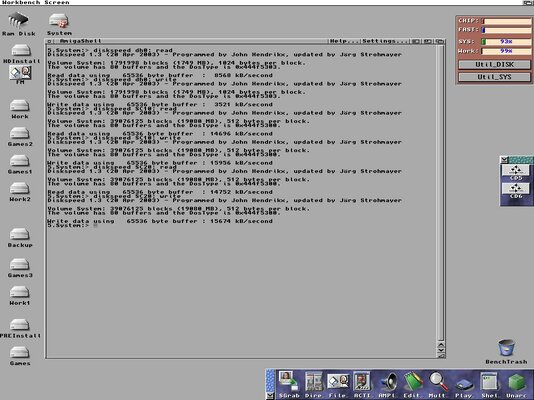Image resolution: width=534 pixels, height=400 pixels.
Task: Open Help... in AmigaShell title bar
Action: pyautogui.click(x=344, y=41)
